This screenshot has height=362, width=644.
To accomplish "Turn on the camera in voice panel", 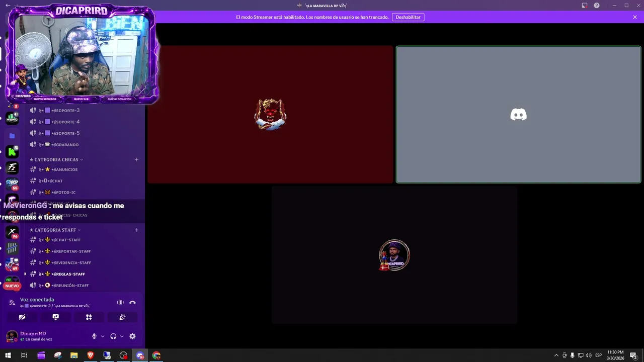I will point(22,317).
